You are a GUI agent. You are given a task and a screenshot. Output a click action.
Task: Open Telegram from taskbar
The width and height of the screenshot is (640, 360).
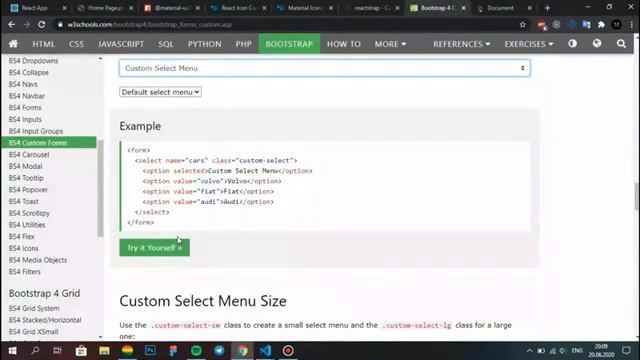pos(219,351)
